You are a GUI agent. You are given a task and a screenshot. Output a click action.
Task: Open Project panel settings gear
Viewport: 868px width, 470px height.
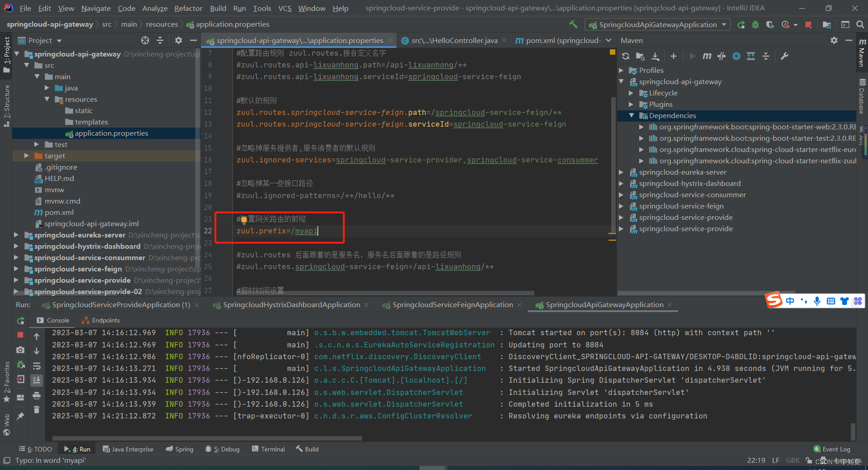click(x=179, y=40)
